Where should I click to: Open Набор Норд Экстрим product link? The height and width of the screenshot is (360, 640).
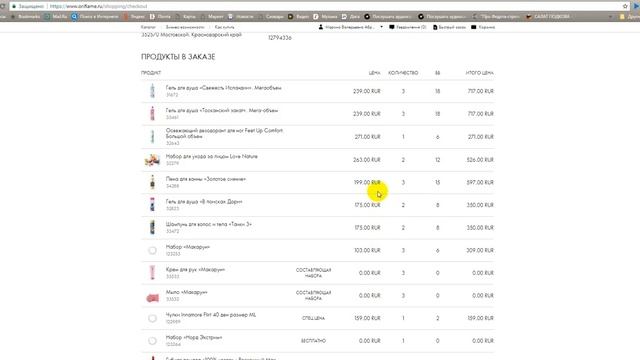tap(194, 338)
